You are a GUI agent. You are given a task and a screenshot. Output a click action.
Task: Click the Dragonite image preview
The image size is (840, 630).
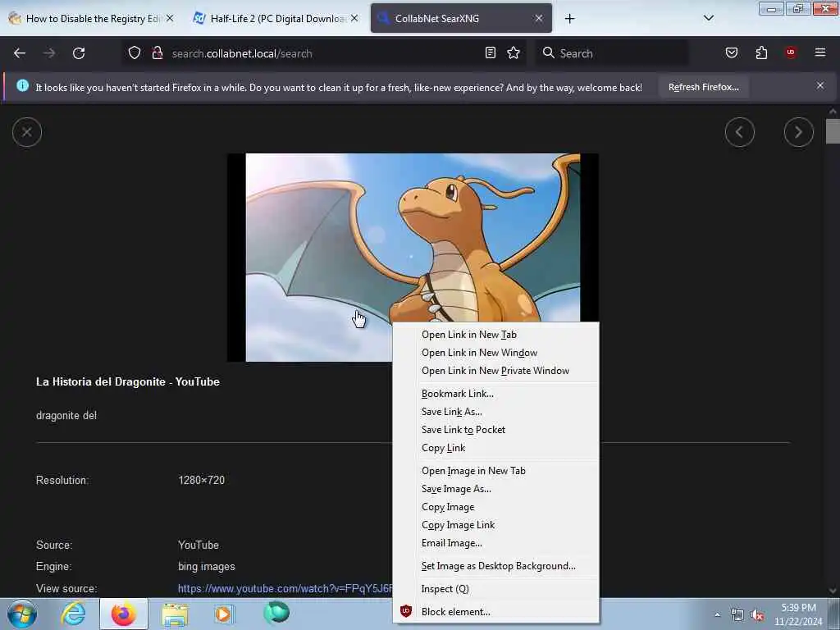point(413,257)
